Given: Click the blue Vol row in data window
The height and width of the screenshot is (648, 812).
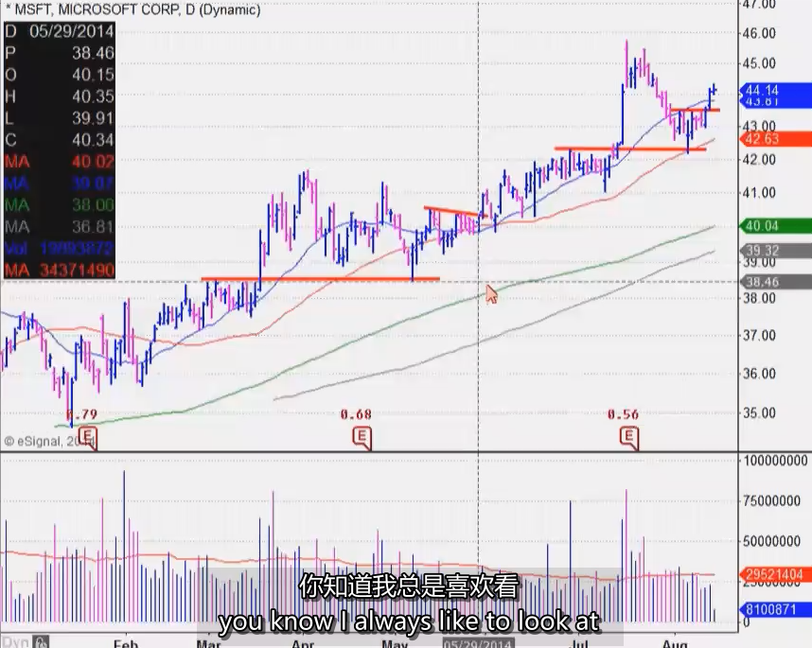Looking at the screenshot, I should click(60, 250).
